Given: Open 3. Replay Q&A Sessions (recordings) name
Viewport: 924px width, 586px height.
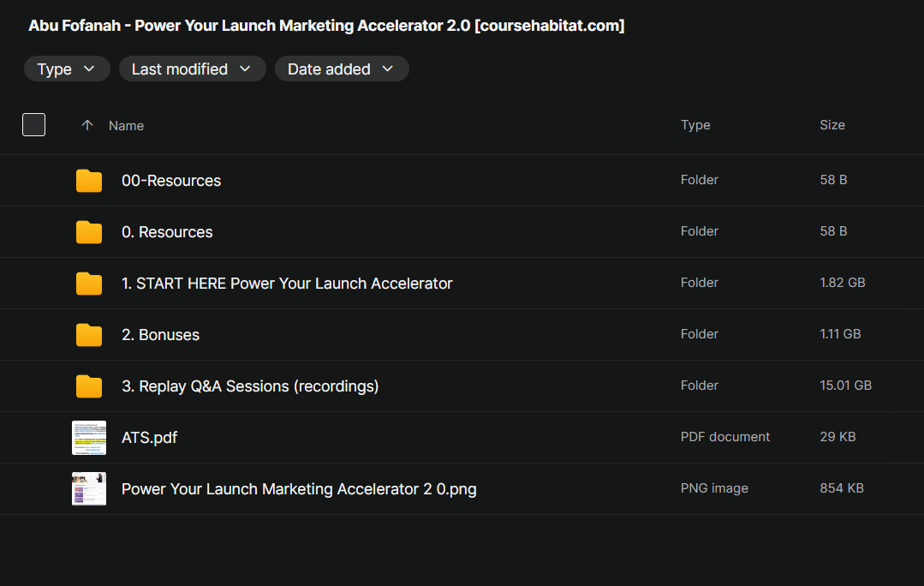Looking at the screenshot, I should 250,386.
